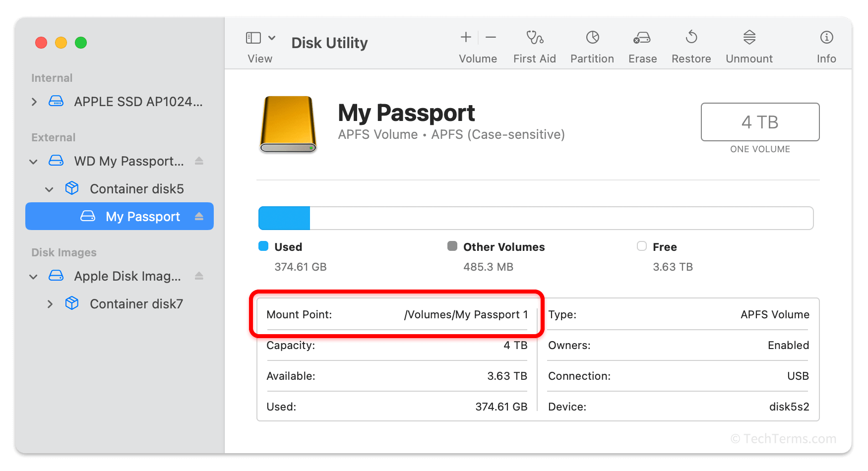Remove a volume with the minus icon
Image resolution: width=868 pixels, height=471 pixels.
coord(491,37)
